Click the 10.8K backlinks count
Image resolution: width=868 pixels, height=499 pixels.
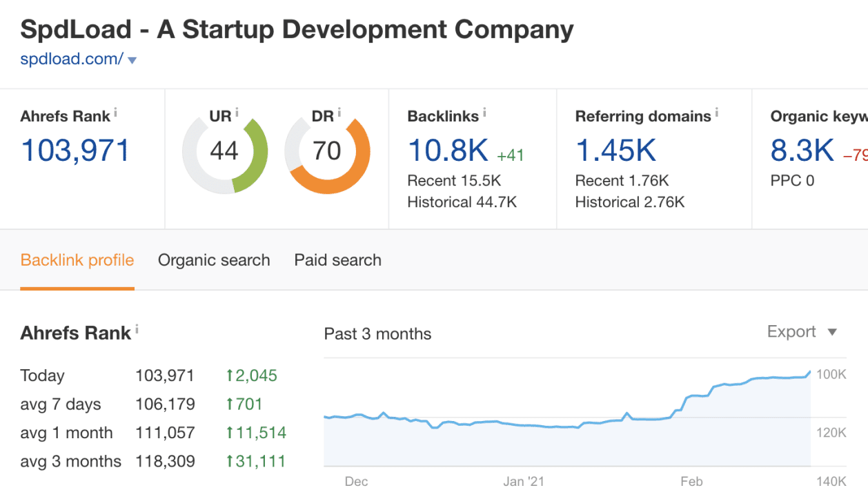pyautogui.click(x=448, y=150)
